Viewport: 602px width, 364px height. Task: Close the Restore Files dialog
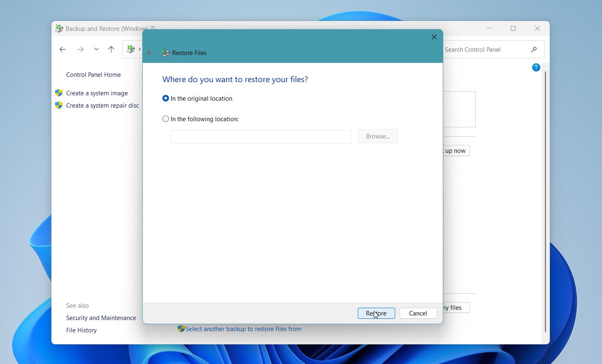(434, 37)
